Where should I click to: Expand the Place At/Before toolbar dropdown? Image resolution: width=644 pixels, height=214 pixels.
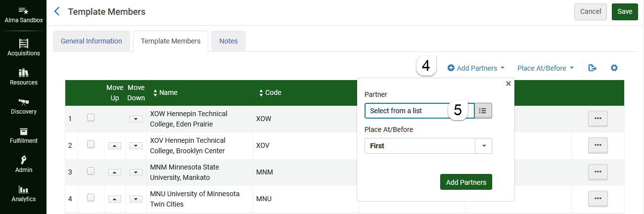tap(546, 68)
